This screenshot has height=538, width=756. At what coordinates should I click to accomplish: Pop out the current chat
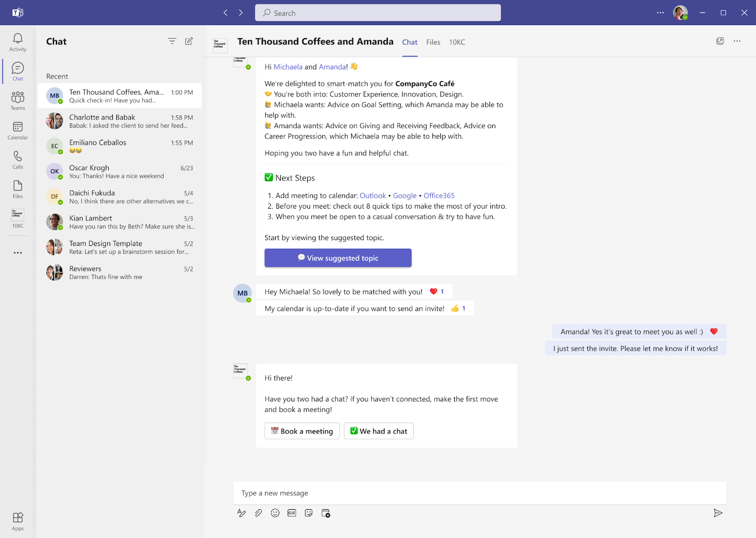pos(720,41)
